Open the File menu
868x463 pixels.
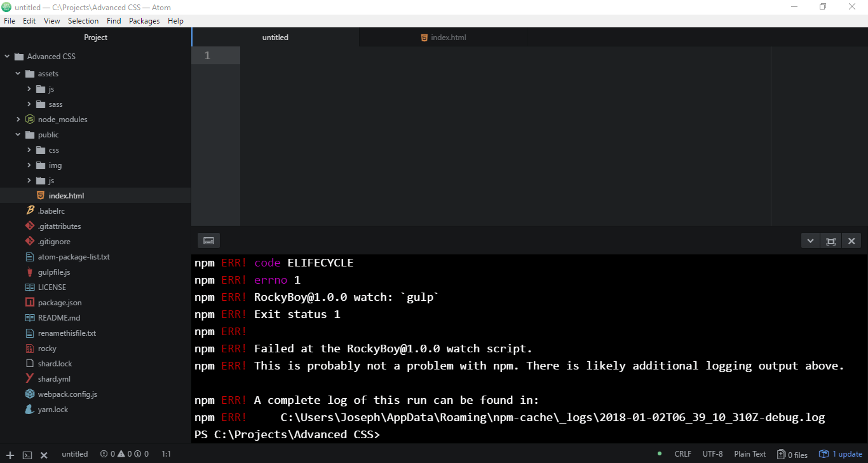click(x=10, y=21)
